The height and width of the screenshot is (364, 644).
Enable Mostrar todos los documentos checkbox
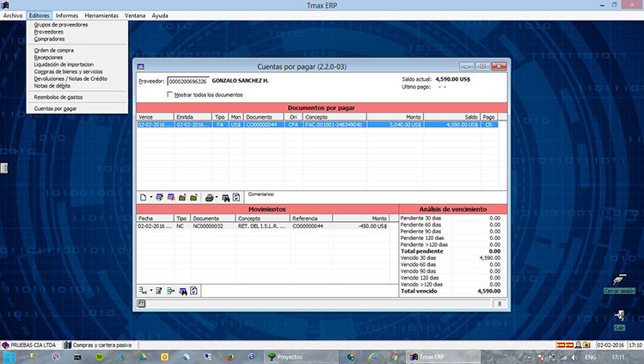coord(170,94)
